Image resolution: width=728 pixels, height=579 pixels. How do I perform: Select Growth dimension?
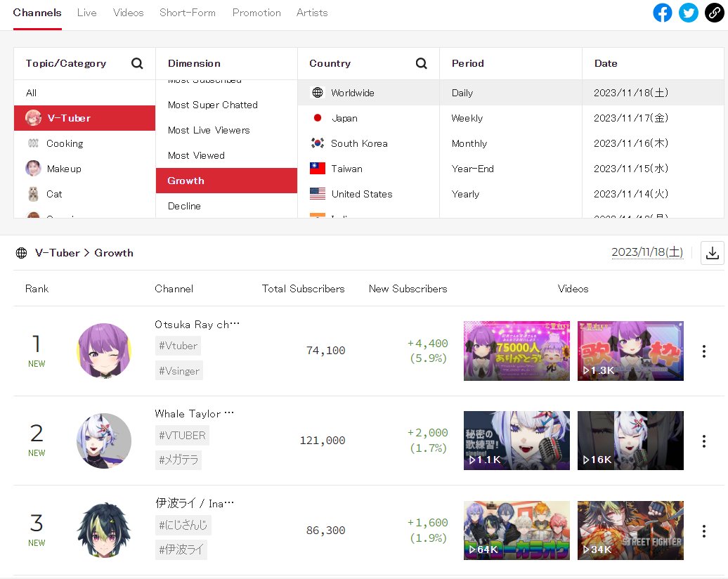[x=226, y=181]
